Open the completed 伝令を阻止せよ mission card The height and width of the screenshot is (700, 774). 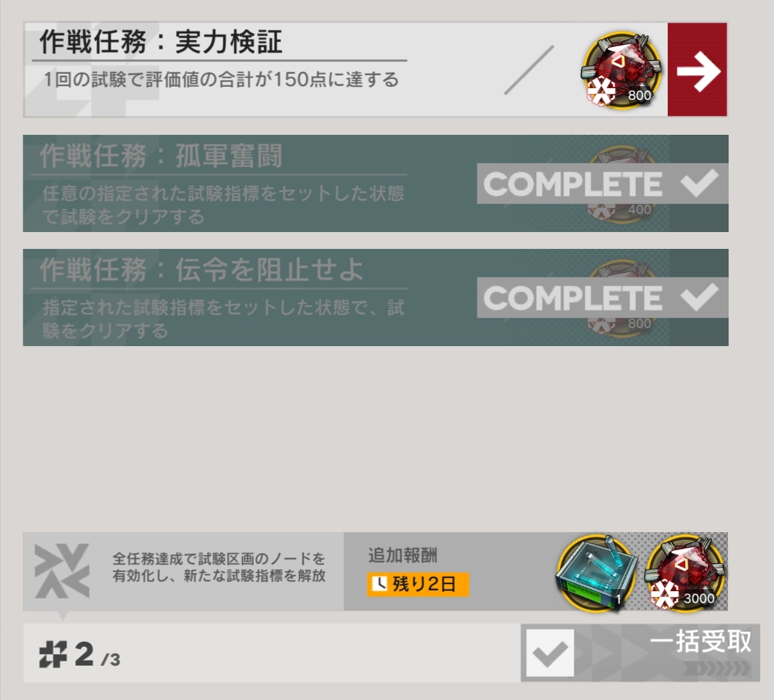375,297
